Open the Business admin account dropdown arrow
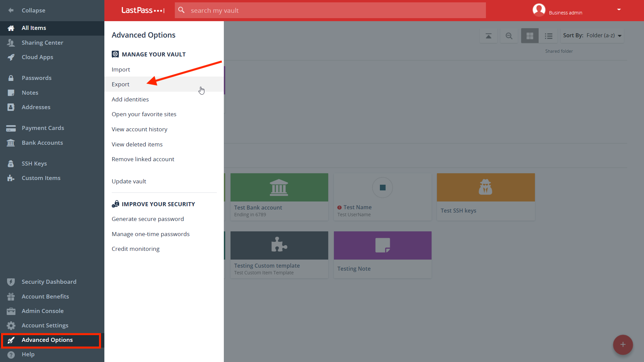The width and height of the screenshot is (644, 362). pos(619,10)
